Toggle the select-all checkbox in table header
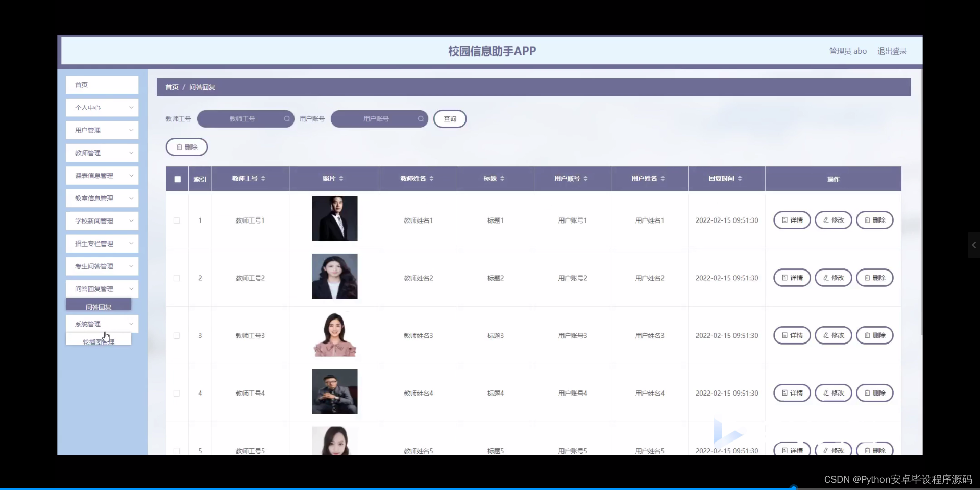980x490 pixels. coord(177,179)
